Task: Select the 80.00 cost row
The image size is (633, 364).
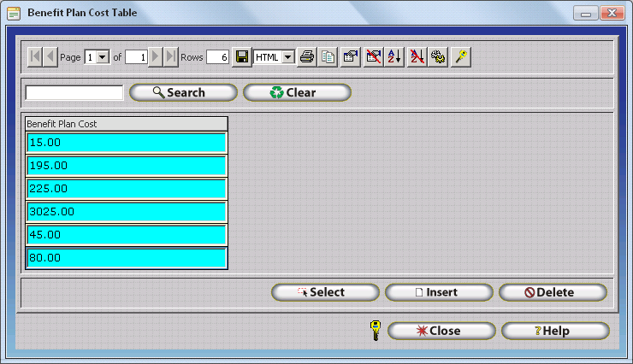Action: (x=127, y=258)
